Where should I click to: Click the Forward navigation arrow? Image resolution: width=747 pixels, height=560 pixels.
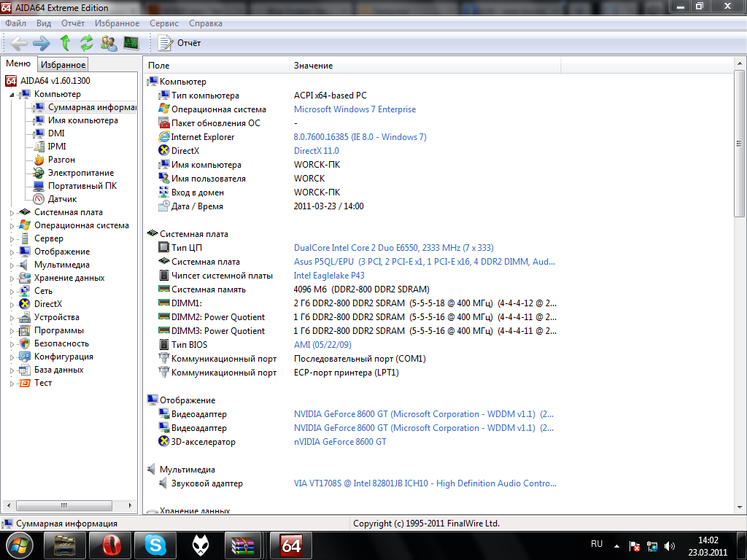42,43
